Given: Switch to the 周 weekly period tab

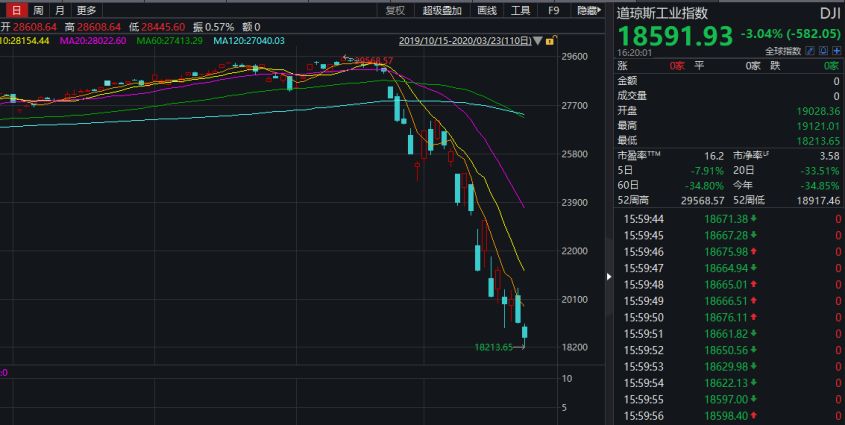Looking at the screenshot, I should [38, 10].
